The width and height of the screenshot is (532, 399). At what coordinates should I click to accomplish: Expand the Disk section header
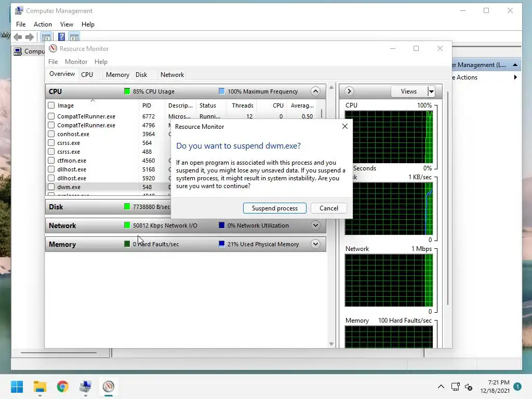108,207
